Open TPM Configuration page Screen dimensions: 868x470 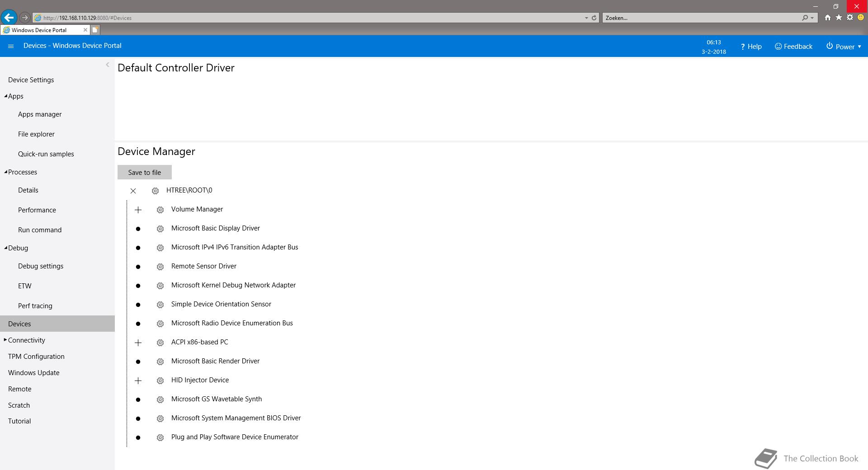click(36, 357)
